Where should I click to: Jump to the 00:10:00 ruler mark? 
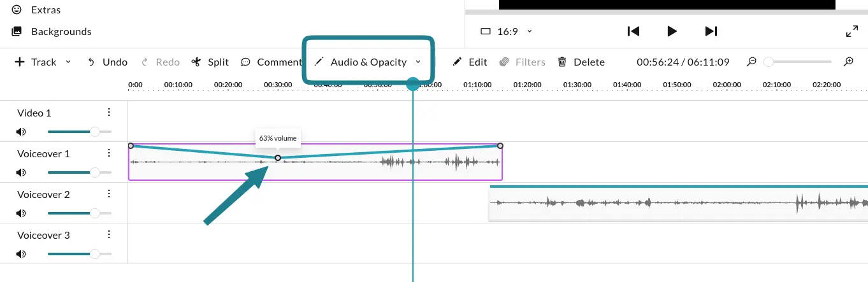[178, 85]
